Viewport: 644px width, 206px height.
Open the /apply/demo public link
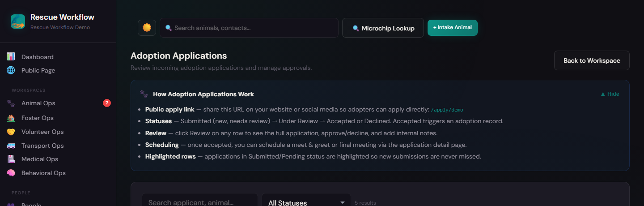coord(447,110)
